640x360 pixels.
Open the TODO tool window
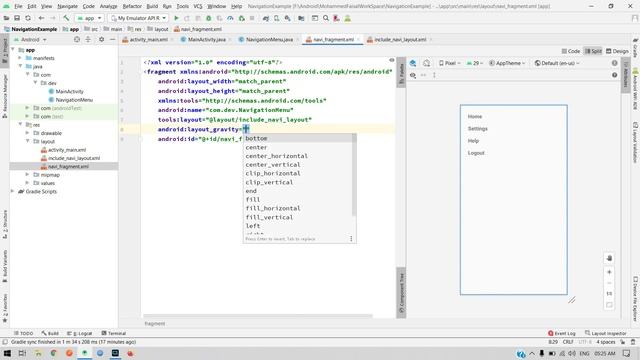(x=23, y=333)
